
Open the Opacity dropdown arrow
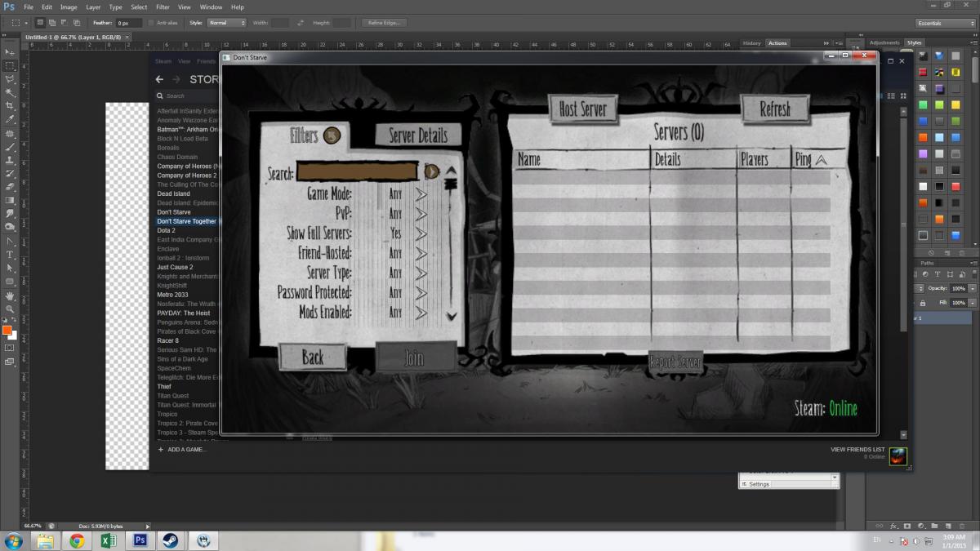click(973, 288)
